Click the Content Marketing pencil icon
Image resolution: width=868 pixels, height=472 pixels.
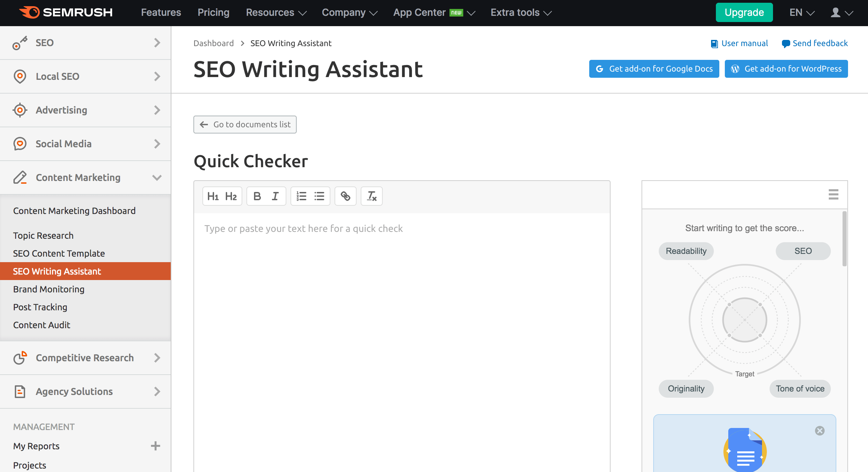pos(20,178)
